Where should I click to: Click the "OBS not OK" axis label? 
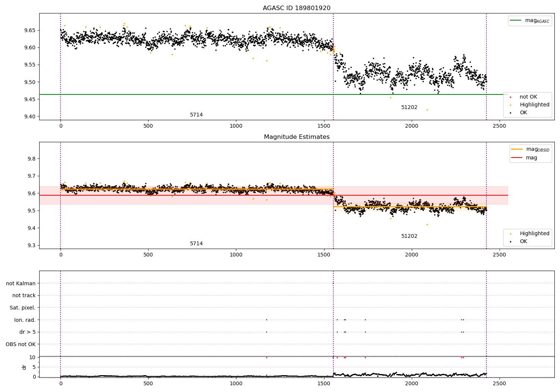[21, 345]
